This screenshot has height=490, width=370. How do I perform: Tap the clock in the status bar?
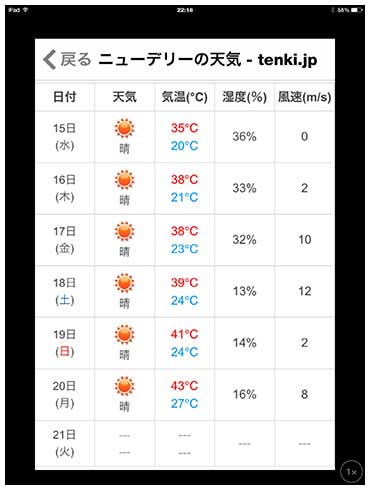(x=185, y=10)
